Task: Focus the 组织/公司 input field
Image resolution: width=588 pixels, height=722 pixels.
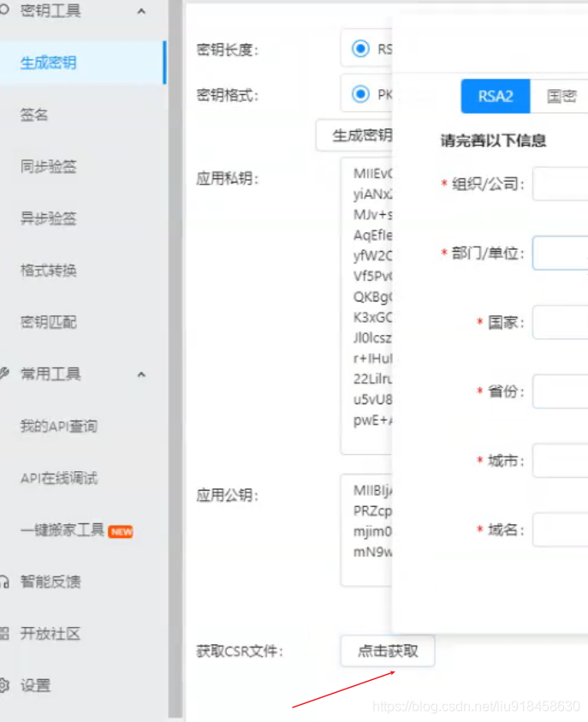Action: pyautogui.click(x=561, y=184)
